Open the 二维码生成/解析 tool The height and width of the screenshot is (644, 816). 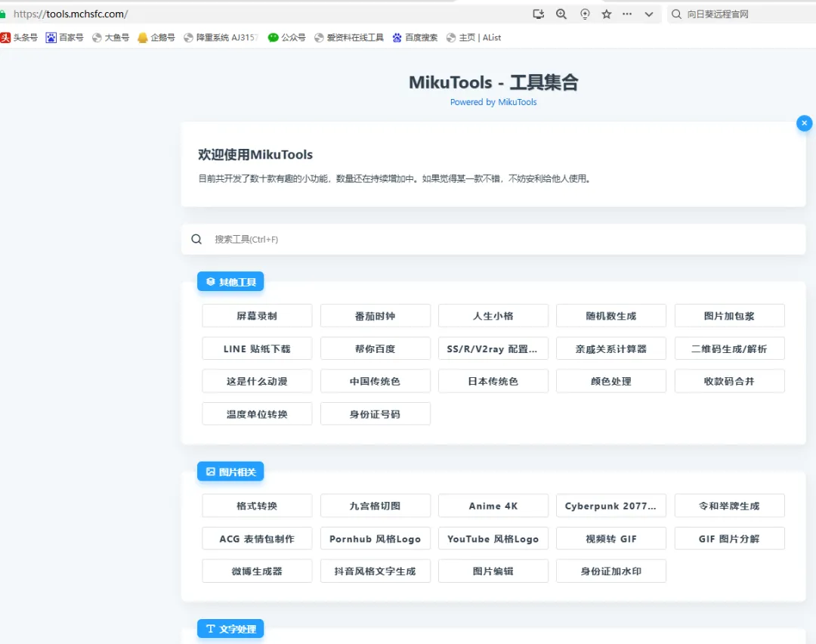tap(730, 348)
